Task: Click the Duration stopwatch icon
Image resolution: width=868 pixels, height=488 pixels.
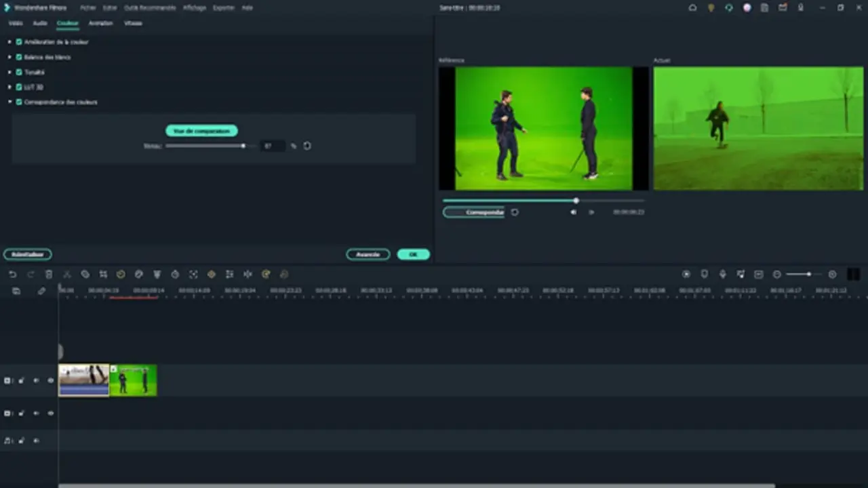Action: 175,274
